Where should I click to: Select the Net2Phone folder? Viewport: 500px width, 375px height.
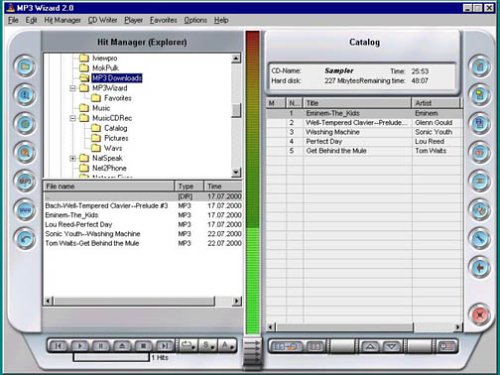[x=109, y=168]
